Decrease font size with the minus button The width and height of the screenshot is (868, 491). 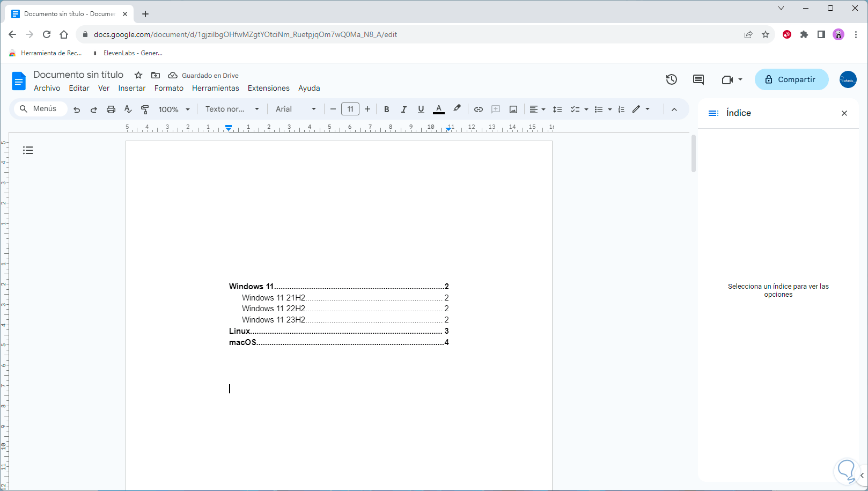pos(333,109)
